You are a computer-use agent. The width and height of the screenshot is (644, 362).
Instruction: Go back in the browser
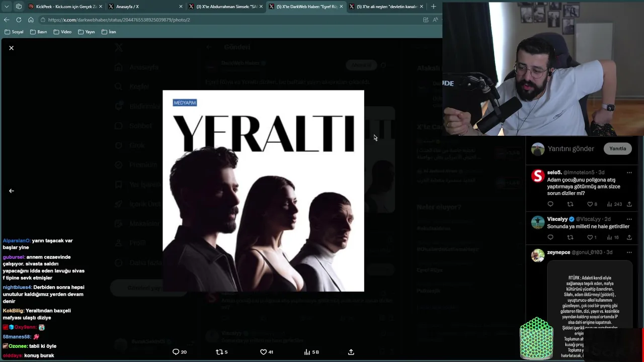pos(7,20)
